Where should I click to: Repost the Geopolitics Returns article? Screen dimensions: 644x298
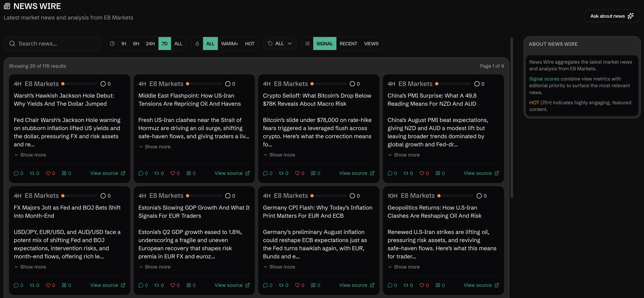point(406,285)
